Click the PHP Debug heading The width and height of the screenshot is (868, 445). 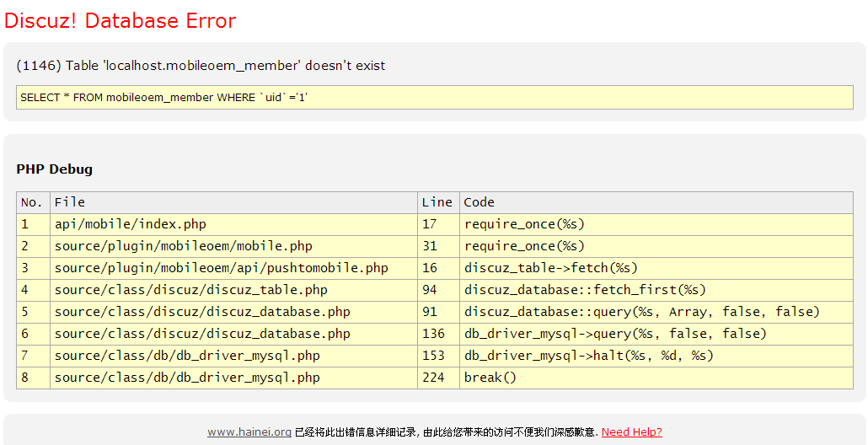54,169
